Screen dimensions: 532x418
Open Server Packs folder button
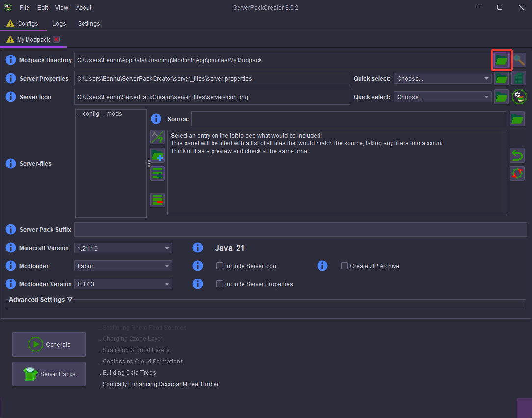pyautogui.click(x=49, y=374)
